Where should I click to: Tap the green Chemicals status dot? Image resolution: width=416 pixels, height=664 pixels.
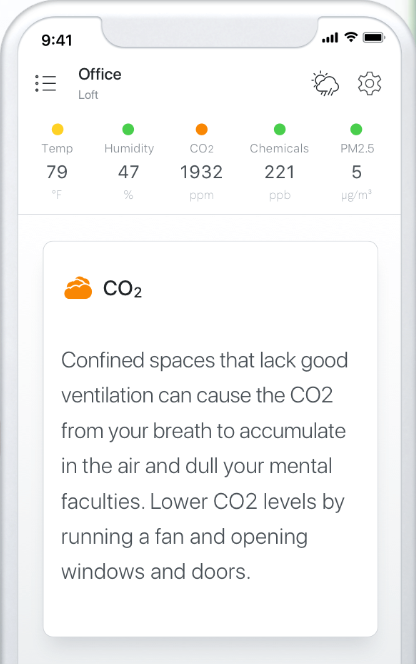pyautogui.click(x=280, y=129)
